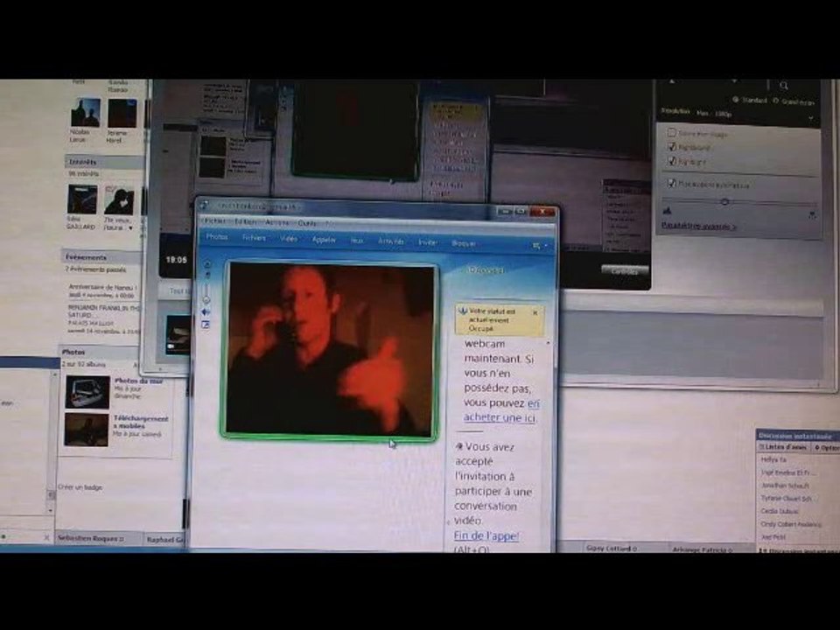Open the video pop-out icon below speaker
This screenshot has height=630, width=840.
pos(206,325)
